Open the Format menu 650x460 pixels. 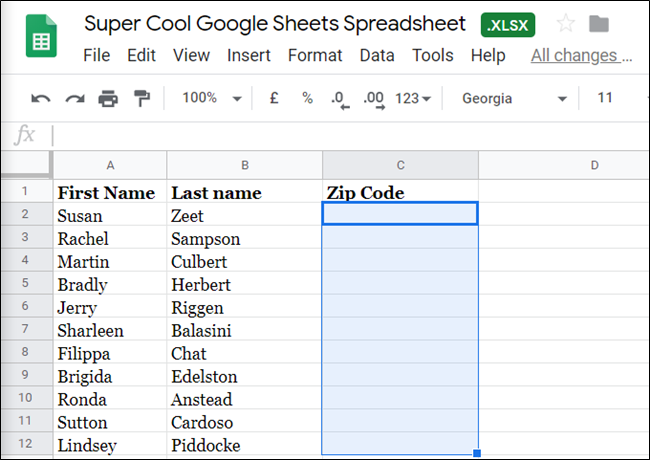coord(315,56)
